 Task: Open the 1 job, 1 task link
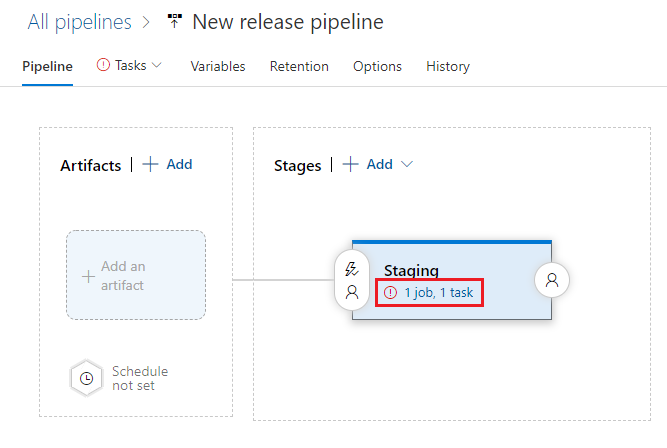click(438, 293)
